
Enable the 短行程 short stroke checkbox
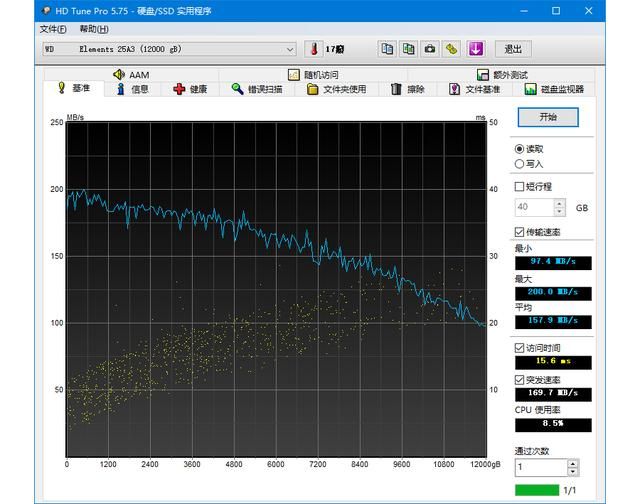coord(519,187)
